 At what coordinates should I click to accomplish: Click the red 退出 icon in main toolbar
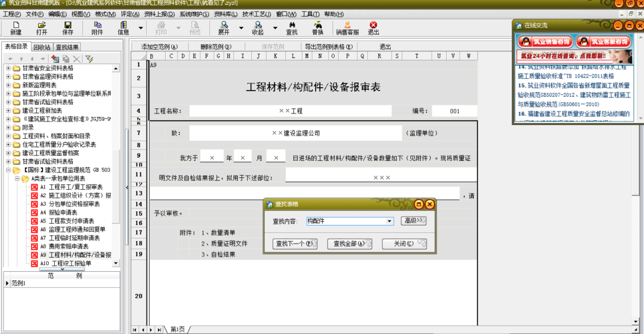coord(373,28)
